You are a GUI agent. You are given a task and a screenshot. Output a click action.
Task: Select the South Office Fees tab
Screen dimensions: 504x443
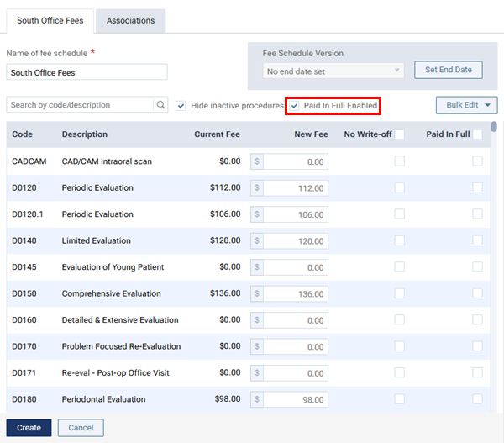[49, 20]
